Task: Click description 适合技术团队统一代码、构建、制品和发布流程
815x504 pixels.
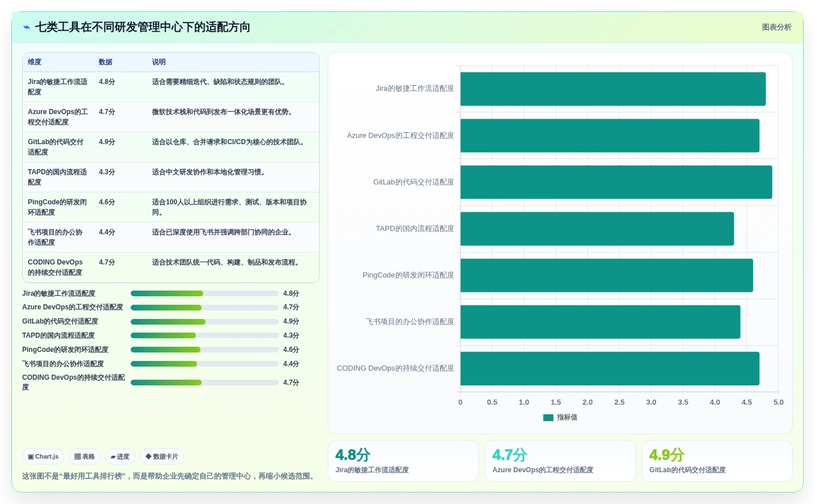Action: (225, 262)
